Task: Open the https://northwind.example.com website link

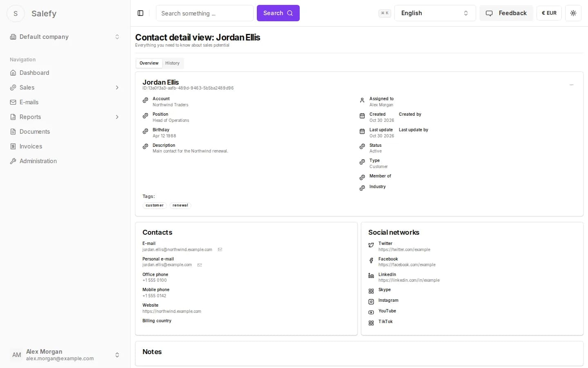Action: pyautogui.click(x=172, y=311)
